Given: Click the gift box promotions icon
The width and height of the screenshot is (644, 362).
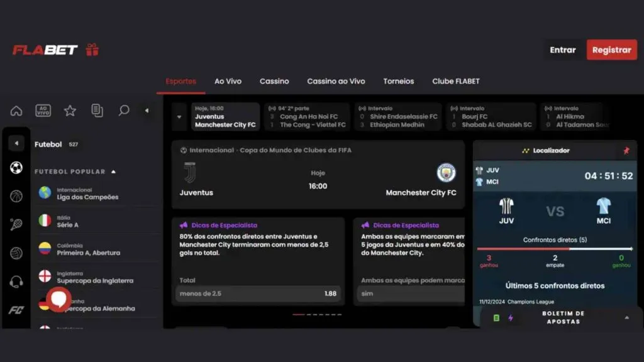Looking at the screenshot, I should click(x=92, y=50).
